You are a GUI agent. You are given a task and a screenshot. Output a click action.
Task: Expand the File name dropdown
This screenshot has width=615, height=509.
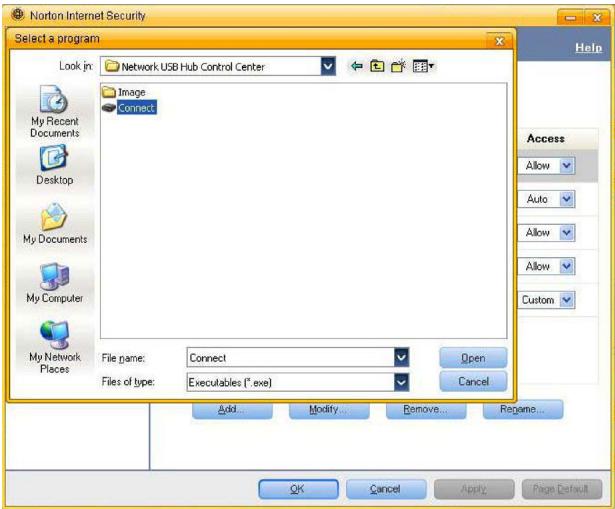pos(401,357)
